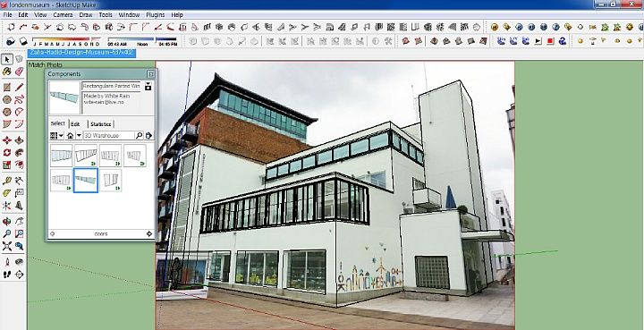Select the Axes tool

pyautogui.click(x=7, y=205)
